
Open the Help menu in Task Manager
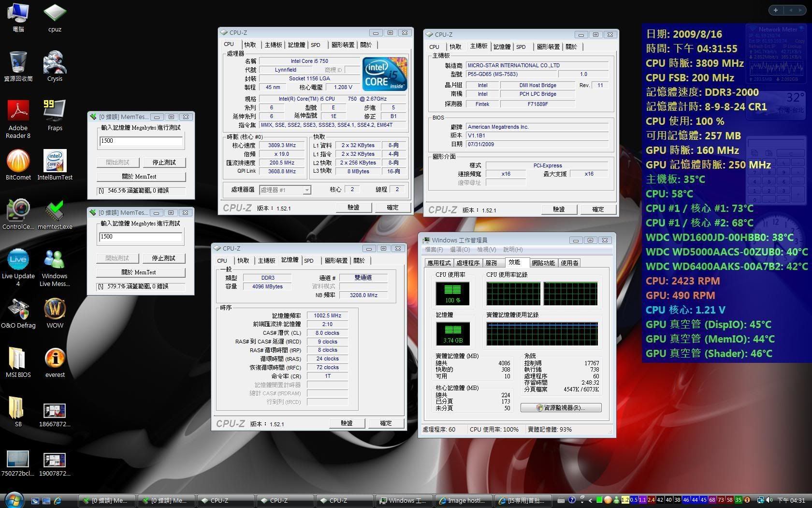point(513,250)
